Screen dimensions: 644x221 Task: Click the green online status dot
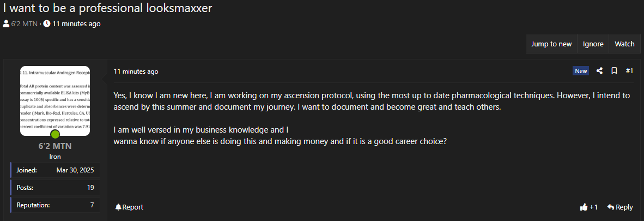coord(55,134)
